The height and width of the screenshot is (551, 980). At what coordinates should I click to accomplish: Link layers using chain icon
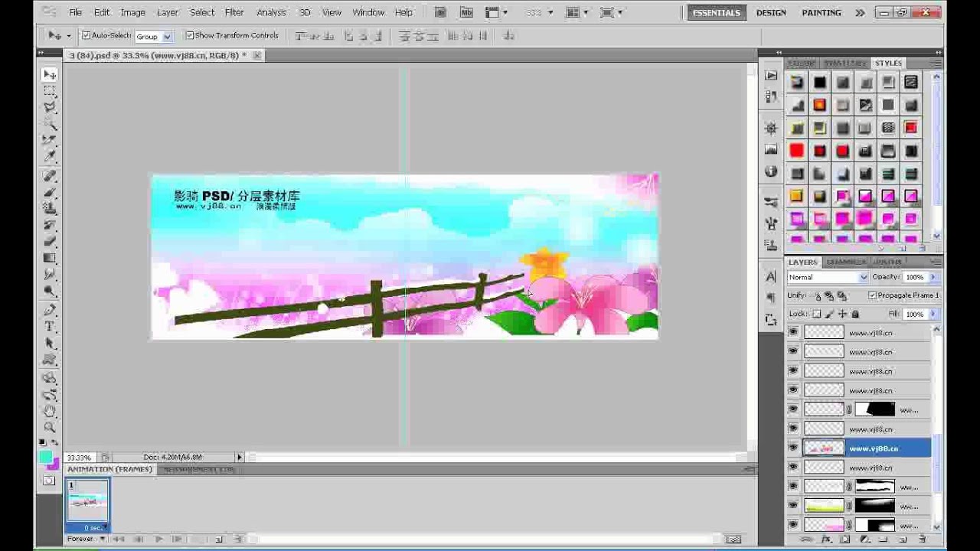[x=807, y=540]
